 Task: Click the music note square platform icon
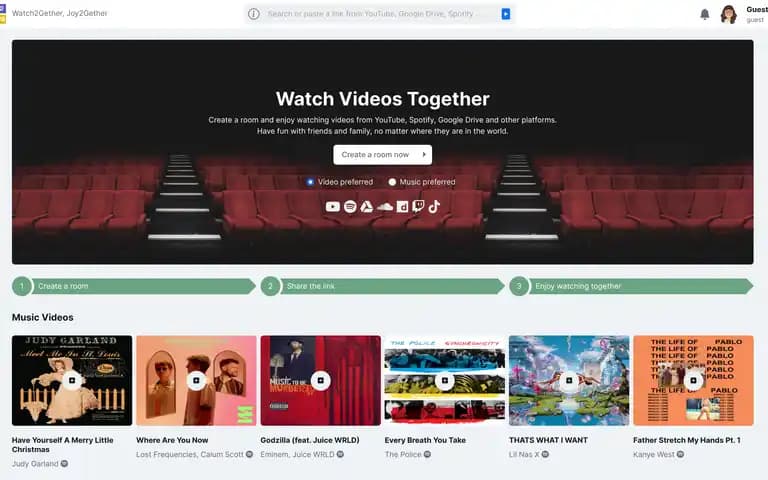coord(402,207)
